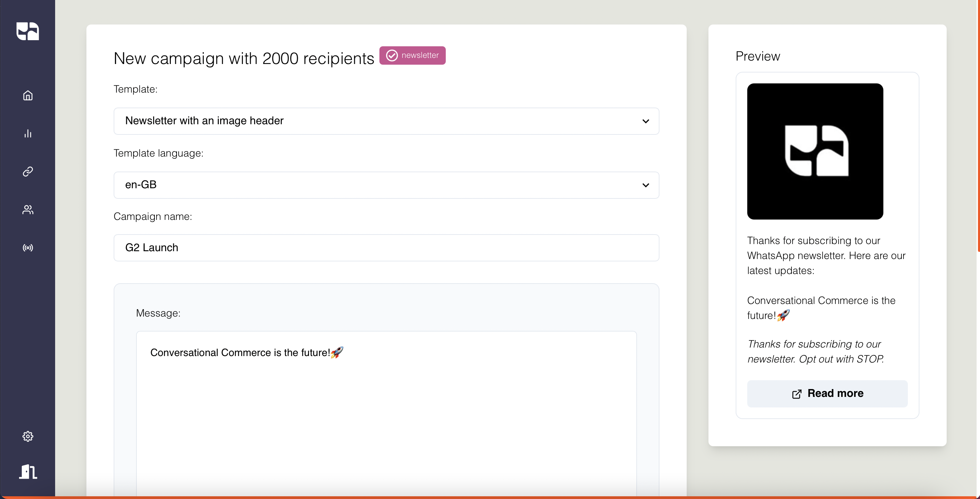
Task: Click the Campaign name field 'G2 Launch'
Action: pyautogui.click(x=386, y=247)
